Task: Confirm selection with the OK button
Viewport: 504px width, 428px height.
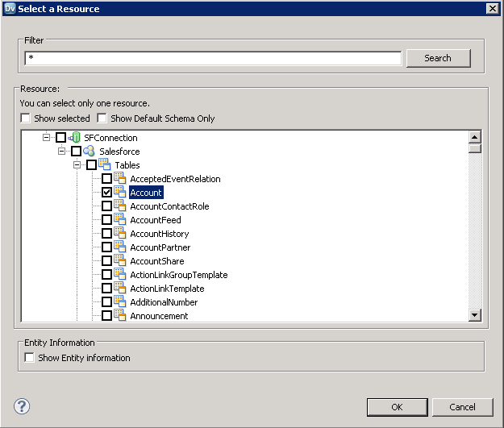Action: coord(397,407)
